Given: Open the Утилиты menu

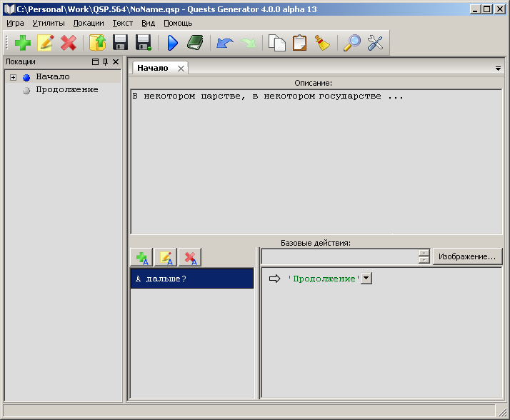Looking at the screenshot, I should (49, 23).
